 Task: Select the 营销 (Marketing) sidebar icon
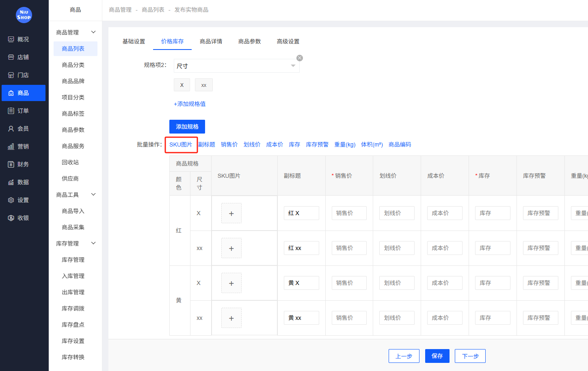[24, 146]
